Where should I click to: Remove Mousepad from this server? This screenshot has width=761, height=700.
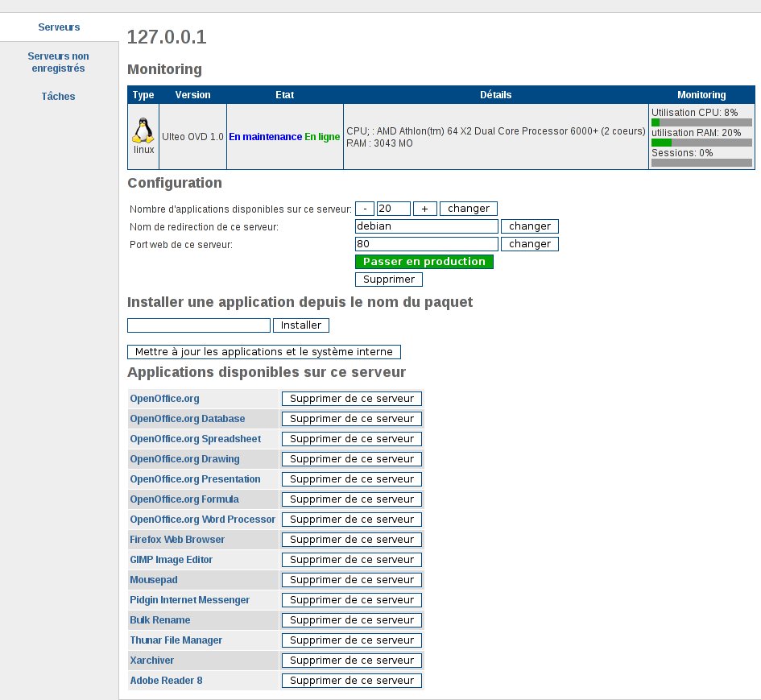point(352,580)
